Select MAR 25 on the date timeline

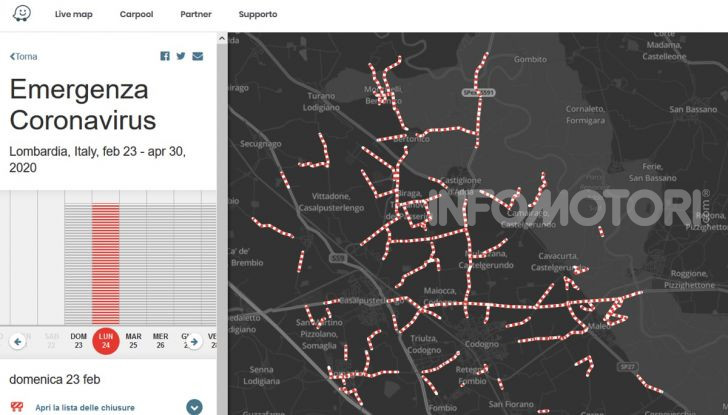(x=133, y=340)
